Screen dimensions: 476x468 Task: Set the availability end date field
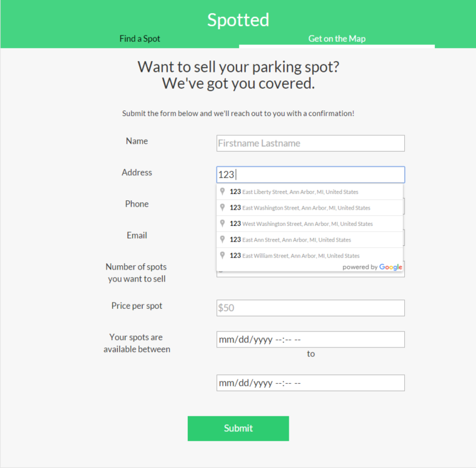[311, 383]
